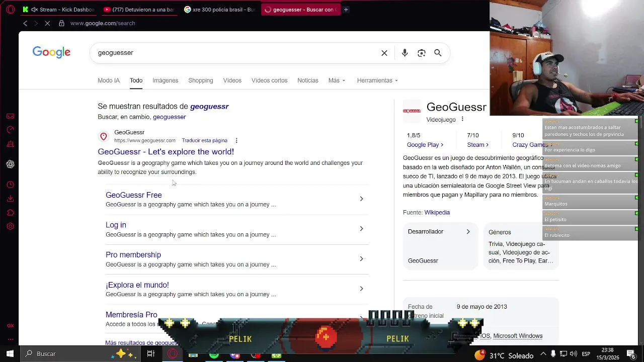The image size is (644, 362).
Task: Click the Google search input field
Action: point(236,53)
